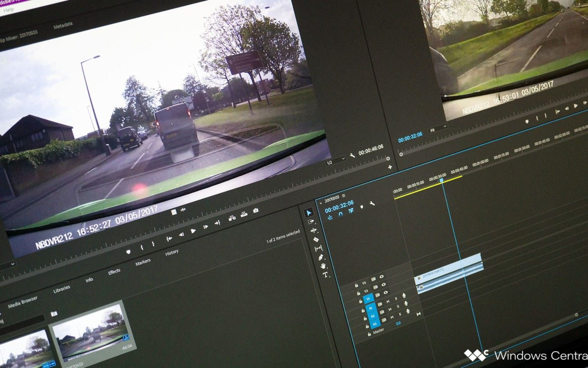Add a marker in the timeline panel

click(362, 206)
